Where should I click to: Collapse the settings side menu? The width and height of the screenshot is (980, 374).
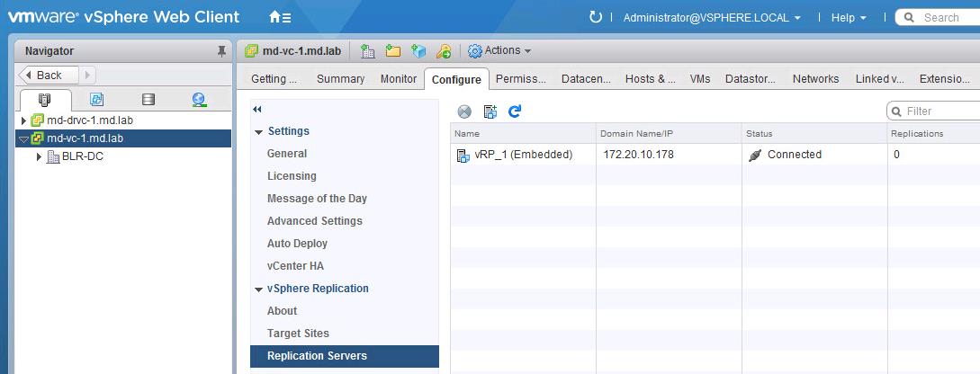256,110
